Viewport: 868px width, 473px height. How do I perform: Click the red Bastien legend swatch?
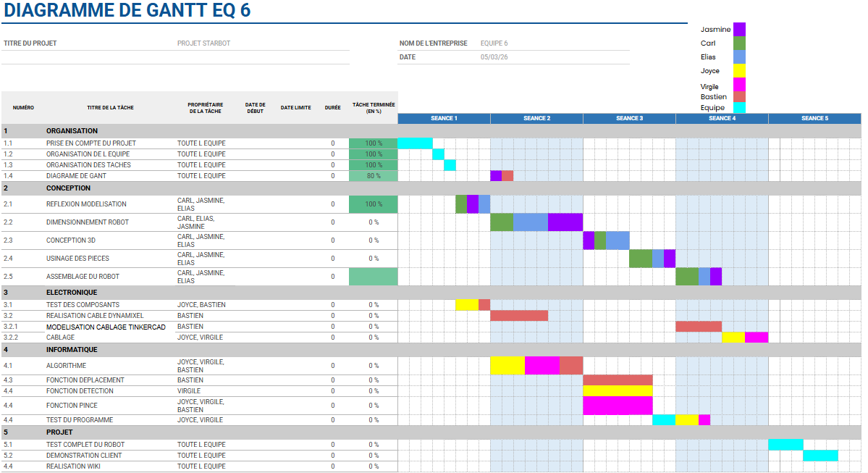(x=739, y=96)
